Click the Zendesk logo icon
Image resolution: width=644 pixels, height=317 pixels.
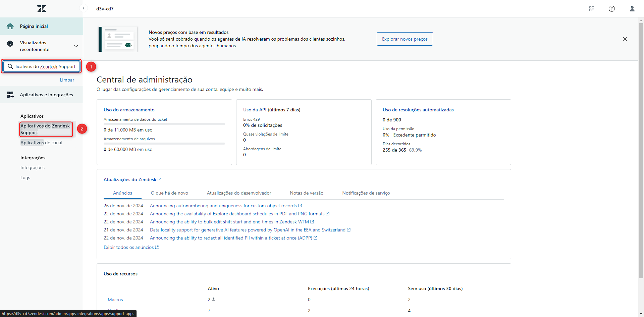coord(42,9)
